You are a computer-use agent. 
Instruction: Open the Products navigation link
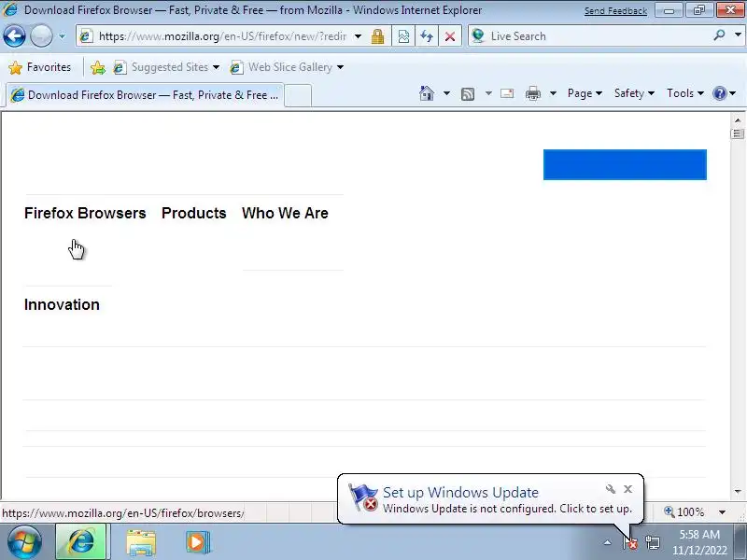coord(193,214)
